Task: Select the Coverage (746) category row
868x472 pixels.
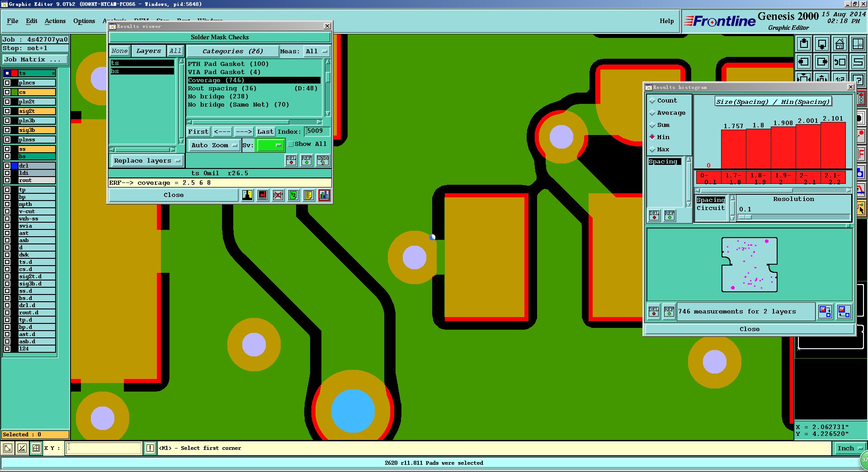Action: click(254, 80)
